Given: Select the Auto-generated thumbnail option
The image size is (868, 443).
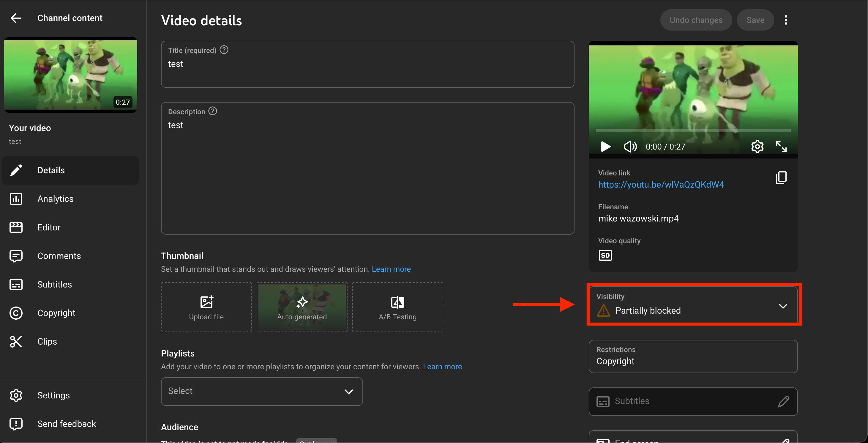Looking at the screenshot, I should (302, 307).
